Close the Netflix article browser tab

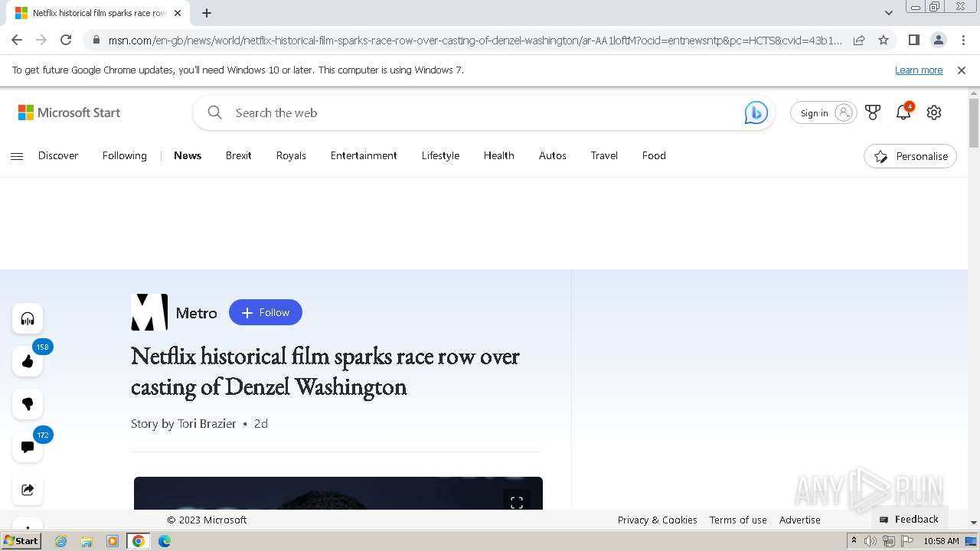[178, 13]
